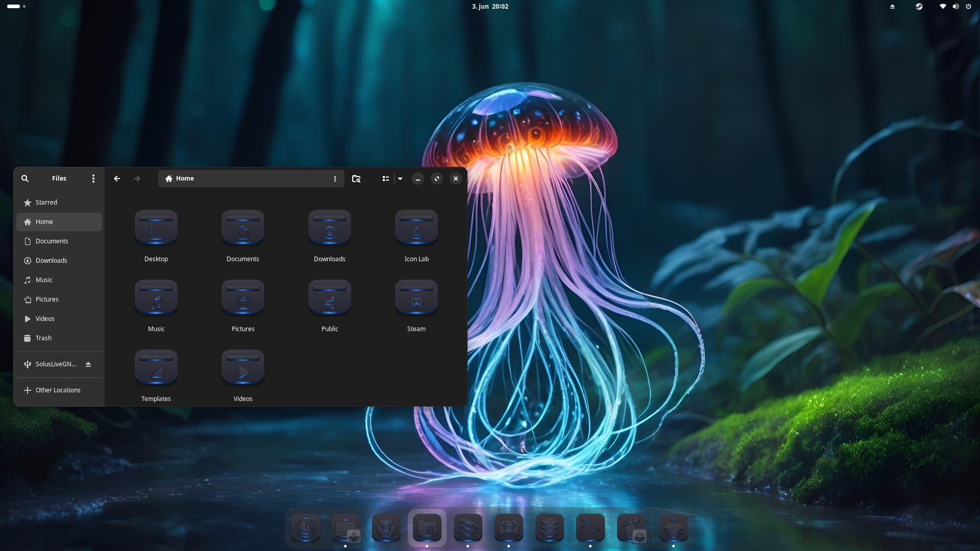Select Starred in the sidebar

[x=59, y=203]
